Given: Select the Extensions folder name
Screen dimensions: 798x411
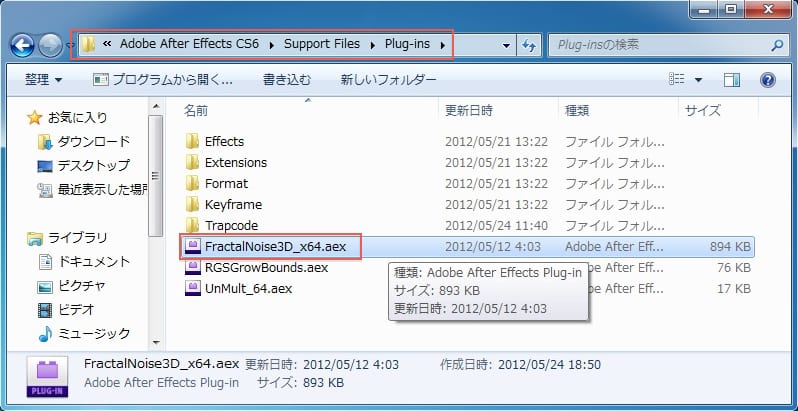Looking at the screenshot, I should pos(236,162).
